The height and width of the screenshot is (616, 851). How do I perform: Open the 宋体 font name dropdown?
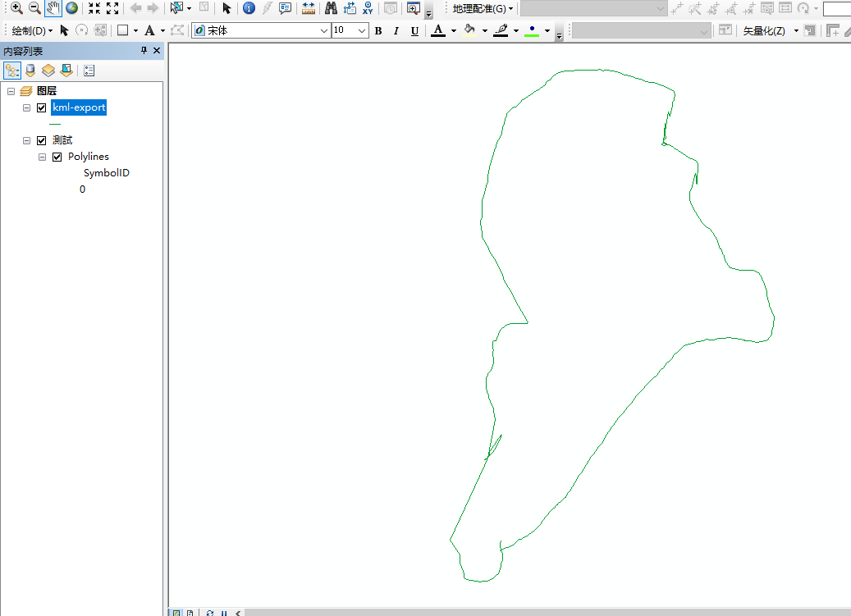[324, 31]
